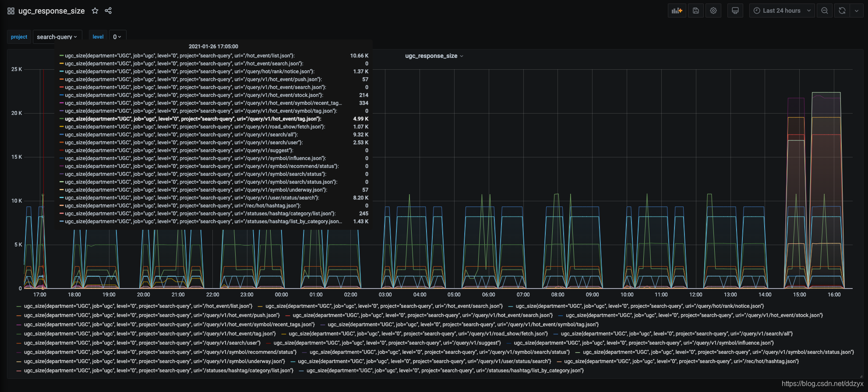The height and width of the screenshot is (392, 868).
Task: Save the dashboard with disk icon
Action: point(695,11)
